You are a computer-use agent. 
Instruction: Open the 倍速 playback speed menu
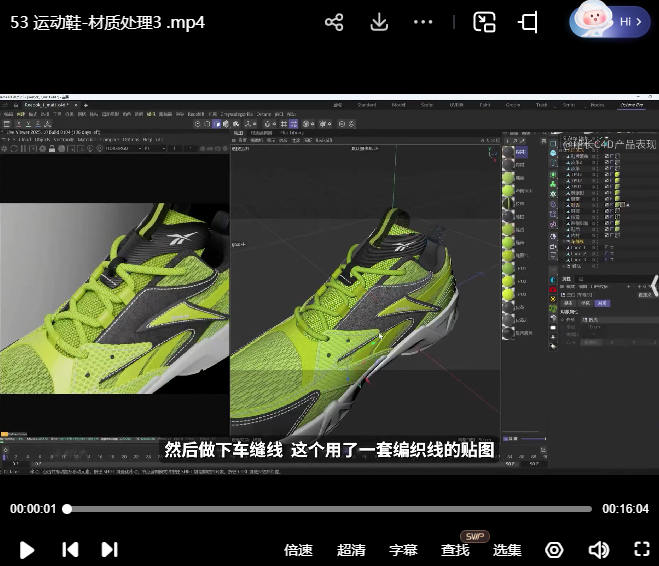point(298,550)
